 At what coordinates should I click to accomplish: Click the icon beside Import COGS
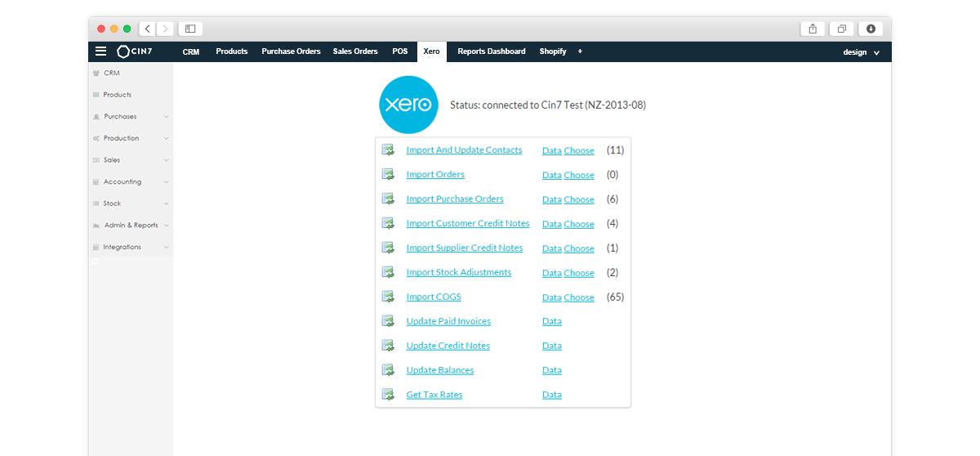[388, 297]
